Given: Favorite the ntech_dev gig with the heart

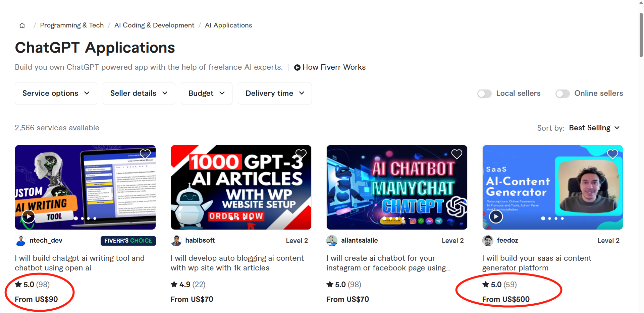Looking at the screenshot, I should 145,154.
